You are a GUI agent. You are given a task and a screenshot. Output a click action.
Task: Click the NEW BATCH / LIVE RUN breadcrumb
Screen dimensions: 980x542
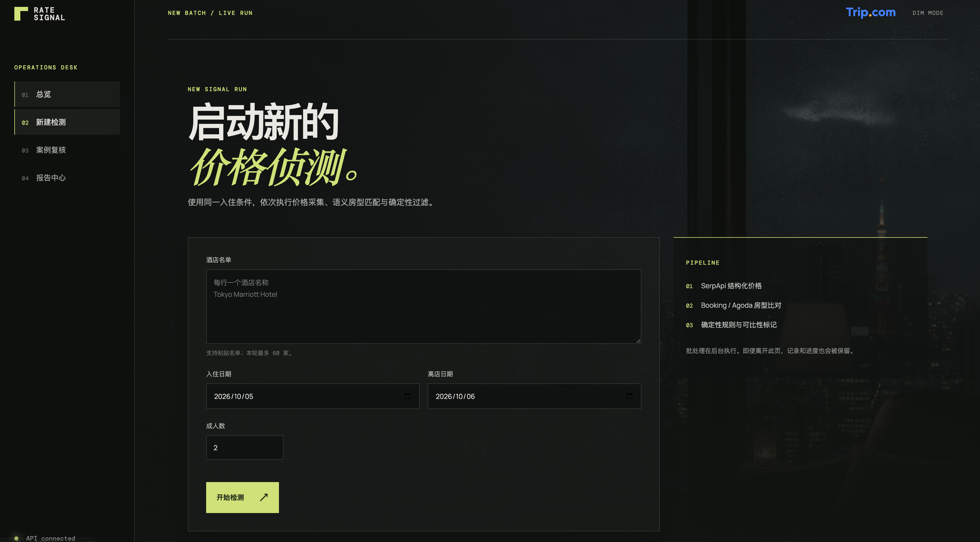tap(210, 13)
